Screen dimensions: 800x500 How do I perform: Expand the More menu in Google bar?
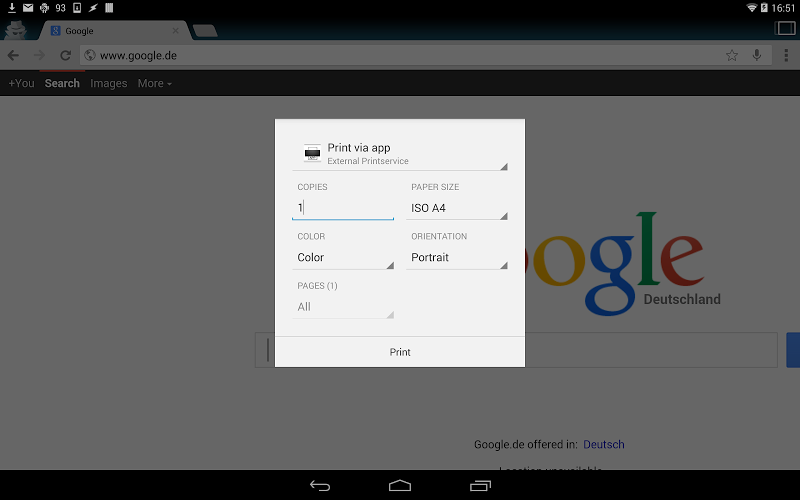[x=155, y=83]
